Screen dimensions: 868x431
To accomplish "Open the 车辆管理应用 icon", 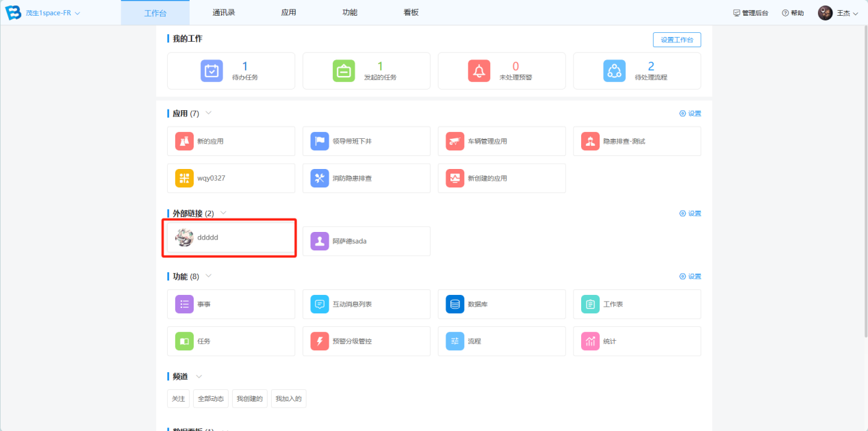I will (x=455, y=141).
